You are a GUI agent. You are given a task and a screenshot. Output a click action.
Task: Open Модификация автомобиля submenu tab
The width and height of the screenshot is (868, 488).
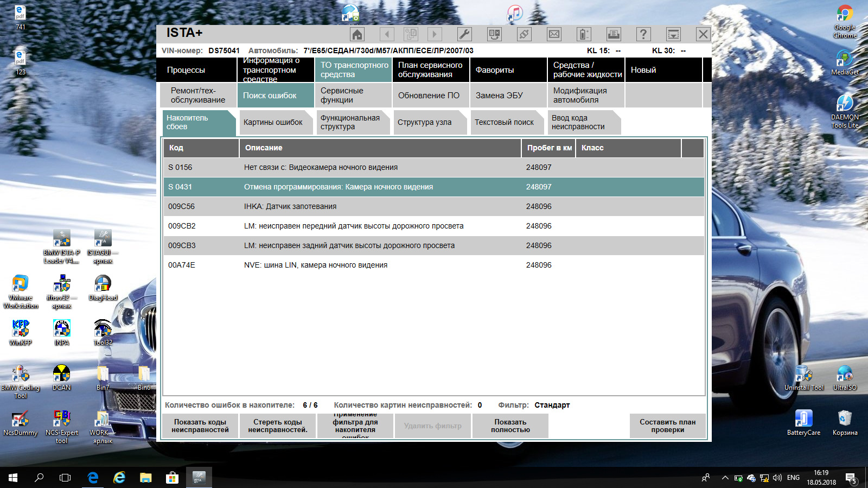pyautogui.click(x=586, y=96)
